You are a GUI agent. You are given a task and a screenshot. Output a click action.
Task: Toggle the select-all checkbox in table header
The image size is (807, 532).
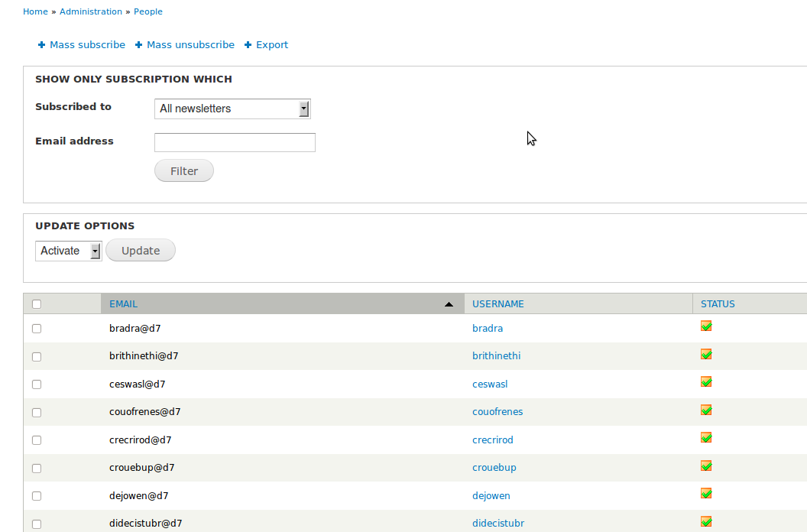pos(37,304)
